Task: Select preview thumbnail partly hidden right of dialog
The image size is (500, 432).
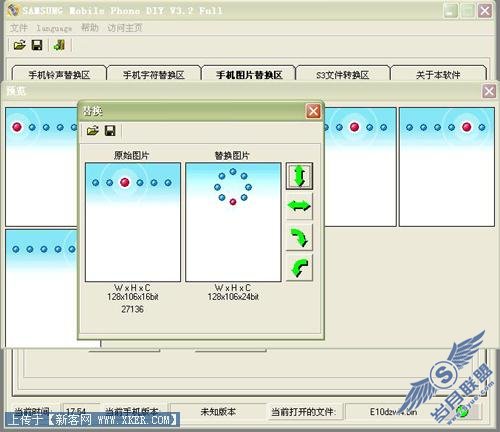Action: (x=360, y=167)
